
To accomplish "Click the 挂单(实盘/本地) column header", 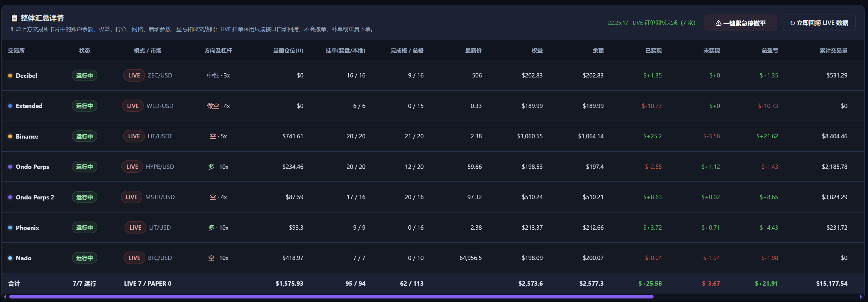I will 345,50.
